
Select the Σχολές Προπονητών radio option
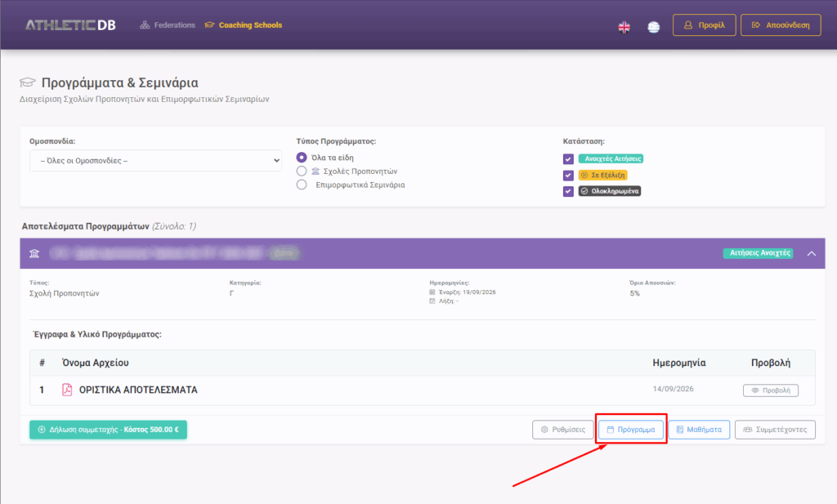coord(302,172)
